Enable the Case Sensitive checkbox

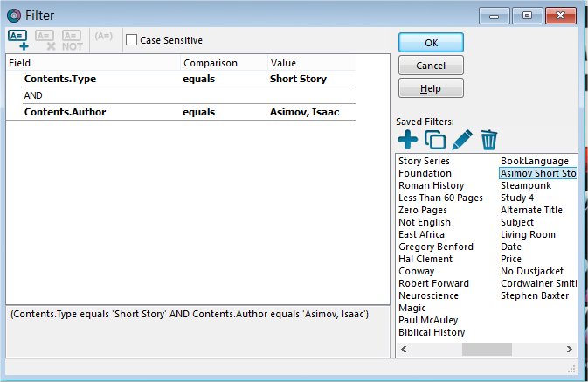tap(131, 40)
